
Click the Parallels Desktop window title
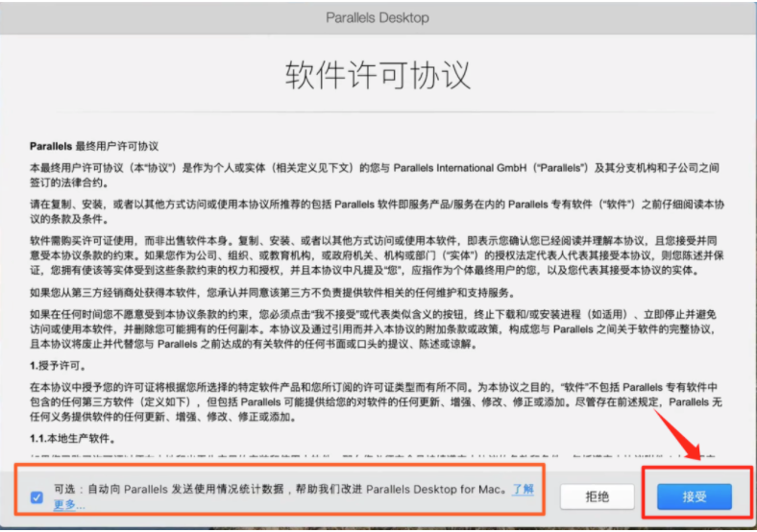[378, 18]
